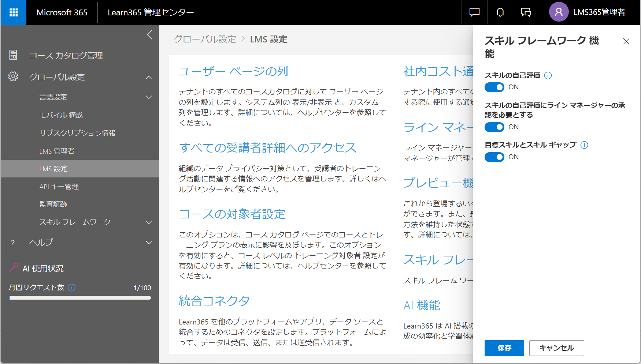
Task: Expand the スキル フレームワーク submenu
Action: coord(149,222)
